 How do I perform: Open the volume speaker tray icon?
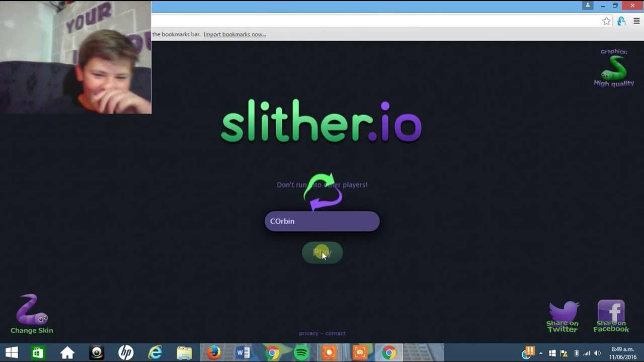tap(598, 353)
